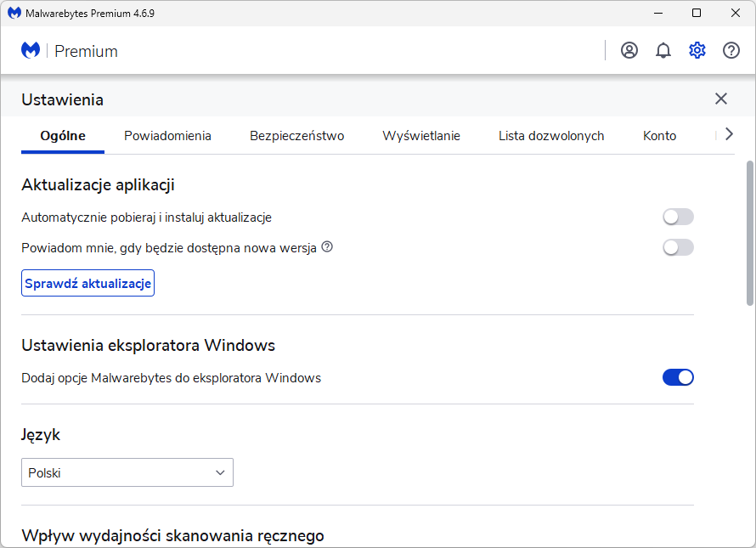The image size is (756, 548).
Task: Click the Aktualizacje aplikacji heading
Action: [x=98, y=184]
